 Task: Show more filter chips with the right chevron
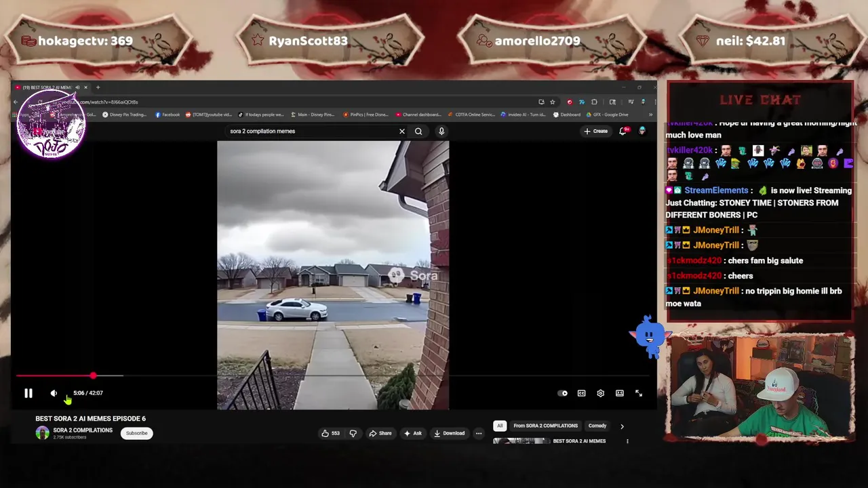pyautogui.click(x=622, y=426)
